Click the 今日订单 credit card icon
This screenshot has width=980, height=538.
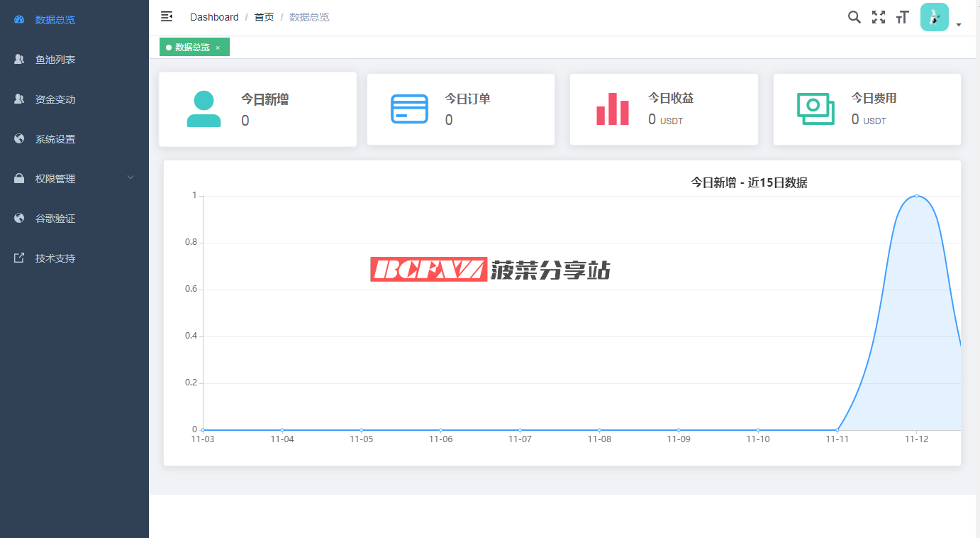(x=409, y=109)
